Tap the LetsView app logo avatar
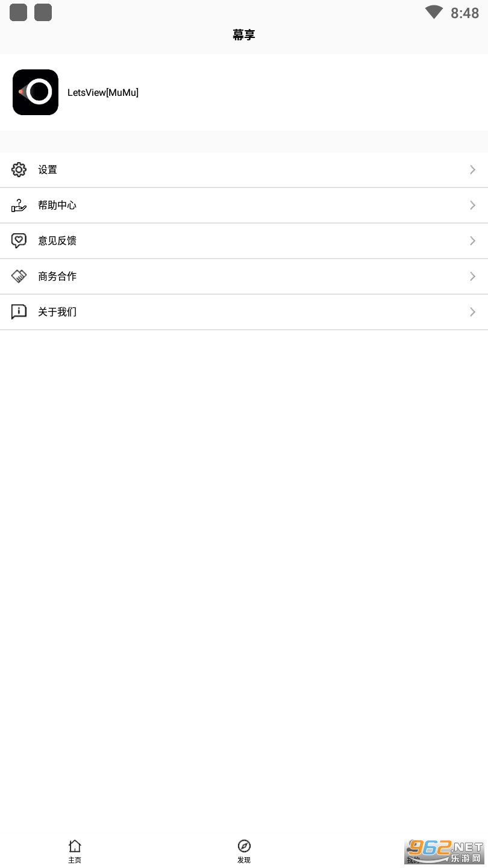 point(36,92)
